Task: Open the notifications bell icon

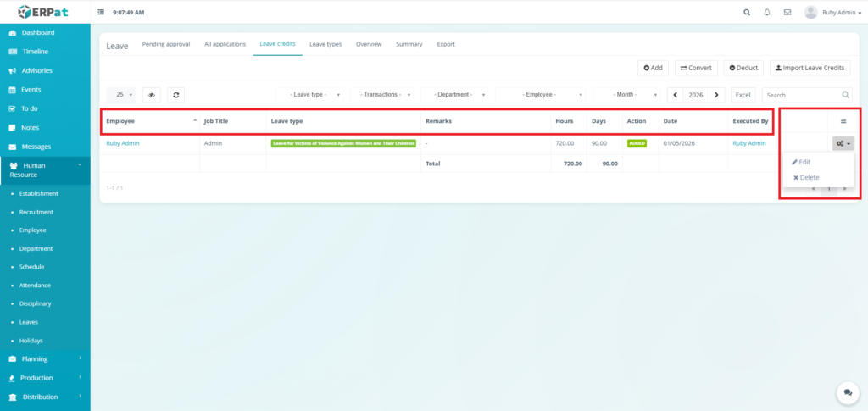Action: click(x=767, y=13)
